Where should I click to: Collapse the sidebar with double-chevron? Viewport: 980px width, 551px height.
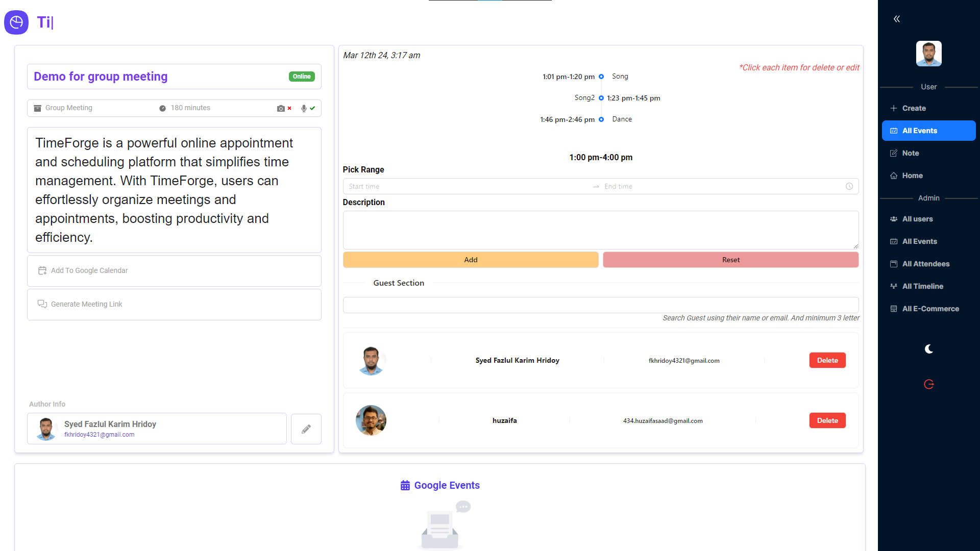[x=897, y=18]
